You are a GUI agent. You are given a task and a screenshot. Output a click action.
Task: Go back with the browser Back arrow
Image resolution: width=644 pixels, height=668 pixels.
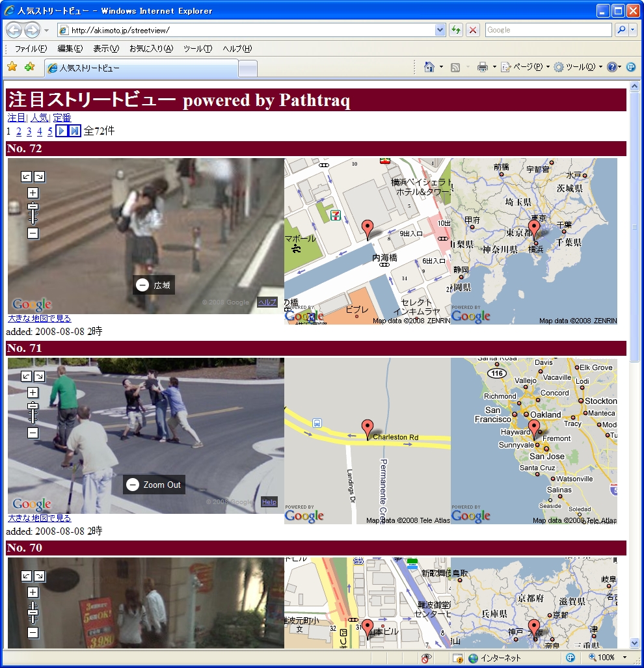14,31
